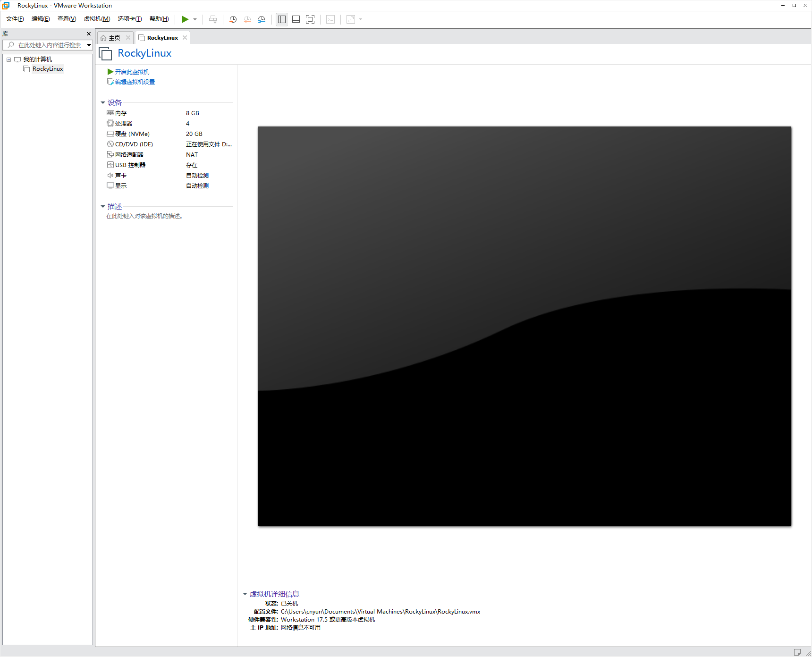
Task: Enter full screen mode icon
Action: 310,19
